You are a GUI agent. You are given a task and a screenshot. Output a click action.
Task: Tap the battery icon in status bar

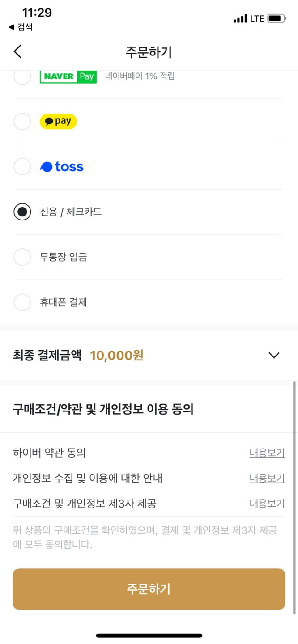click(x=277, y=19)
